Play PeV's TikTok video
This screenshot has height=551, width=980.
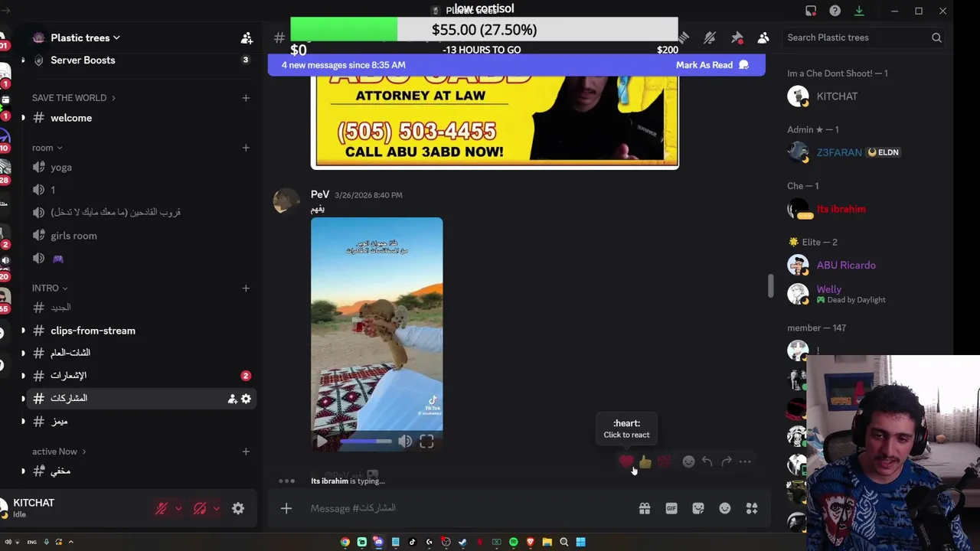pos(322,441)
